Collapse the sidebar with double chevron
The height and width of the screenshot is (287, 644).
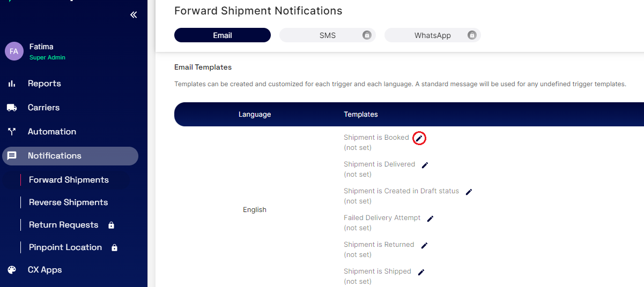(134, 15)
